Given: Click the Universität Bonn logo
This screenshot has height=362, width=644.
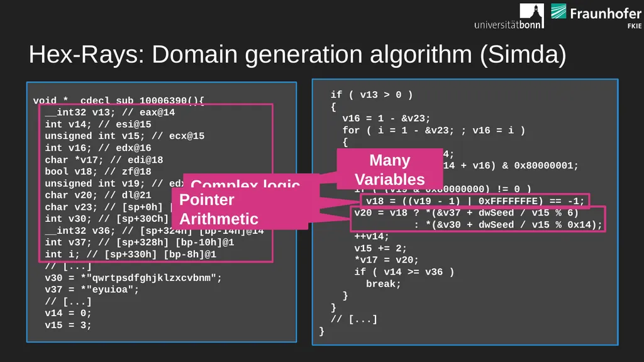Looking at the screenshot, I should [509, 16].
